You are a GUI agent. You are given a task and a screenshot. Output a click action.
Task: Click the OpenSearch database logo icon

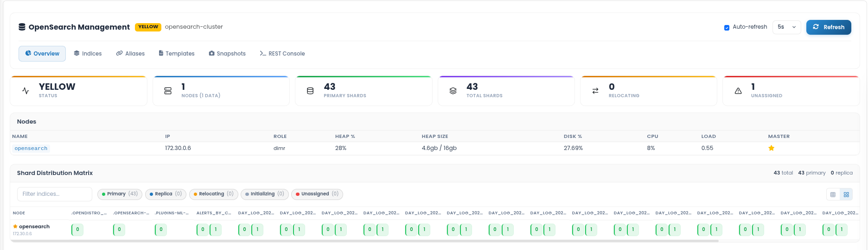[x=22, y=27]
